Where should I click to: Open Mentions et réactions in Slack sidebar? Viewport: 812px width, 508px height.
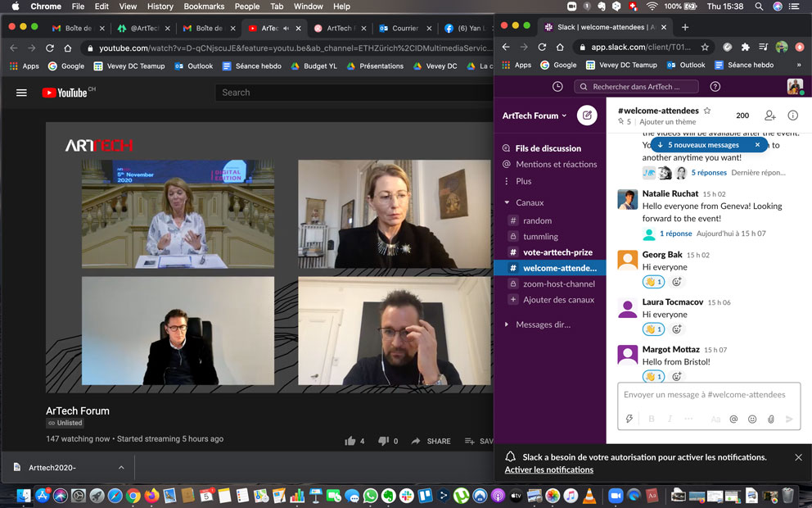click(556, 165)
